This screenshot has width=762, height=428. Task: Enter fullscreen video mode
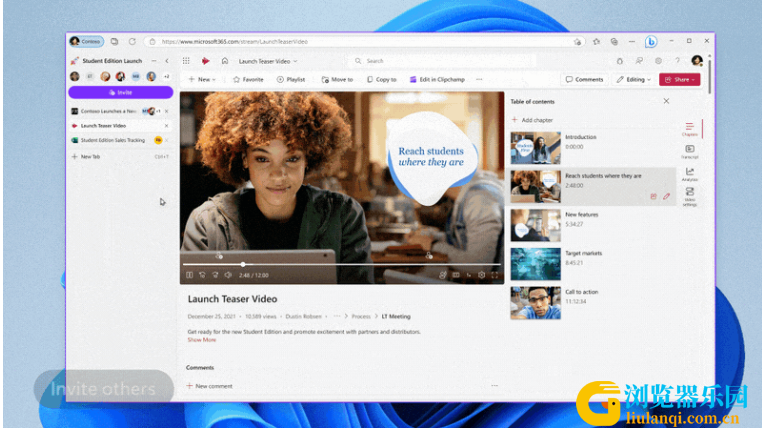[x=494, y=275]
